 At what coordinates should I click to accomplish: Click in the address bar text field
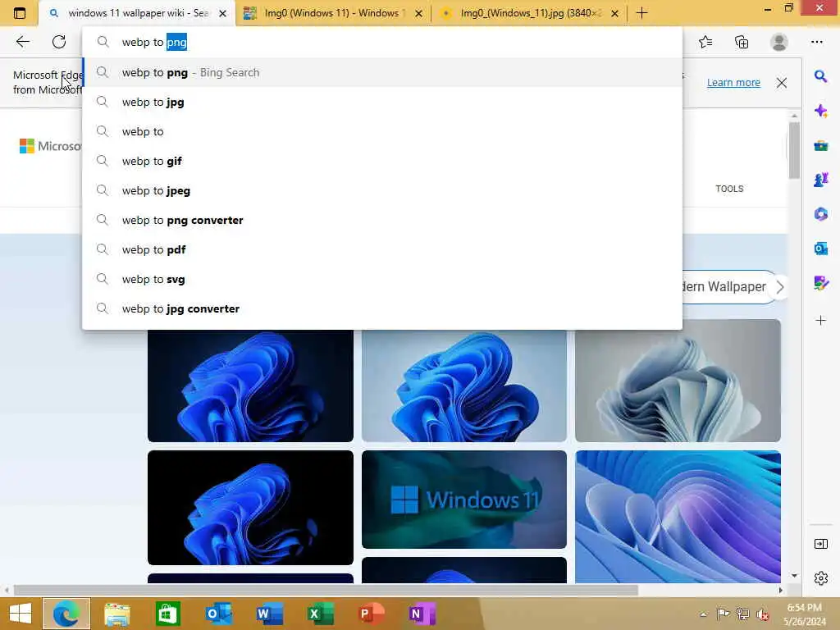point(382,43)
